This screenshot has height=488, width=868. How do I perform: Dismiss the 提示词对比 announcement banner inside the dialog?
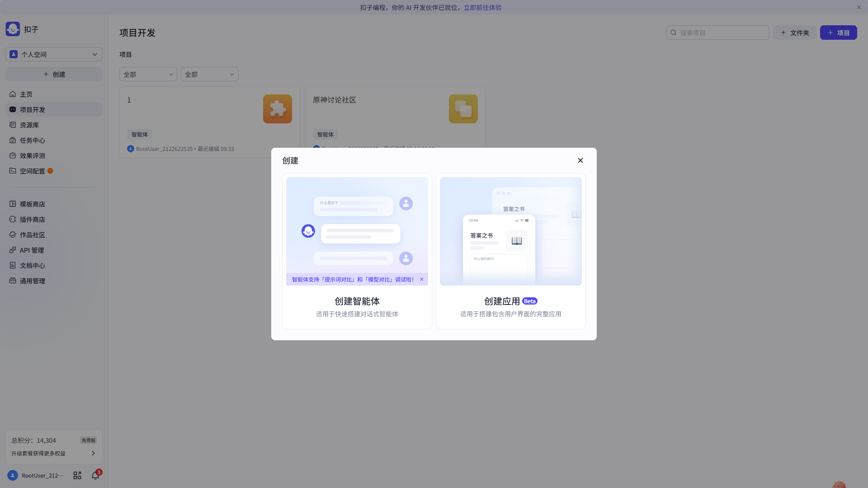coord(421,279)
